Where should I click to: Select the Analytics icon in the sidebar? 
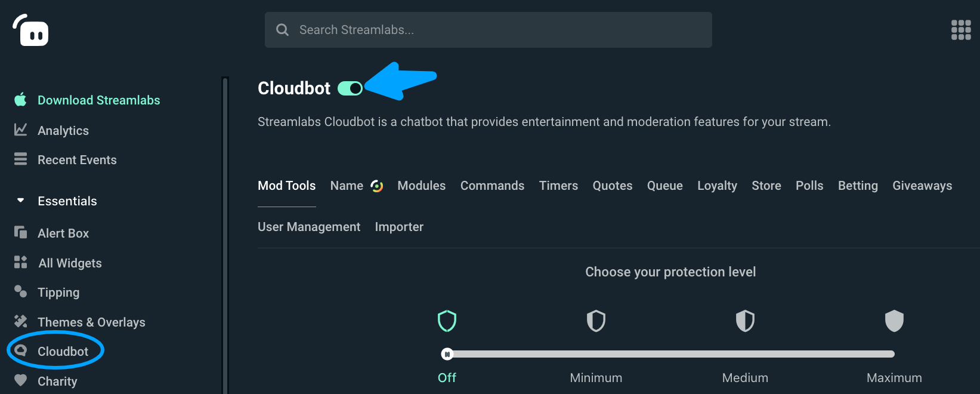pos(20,130)
